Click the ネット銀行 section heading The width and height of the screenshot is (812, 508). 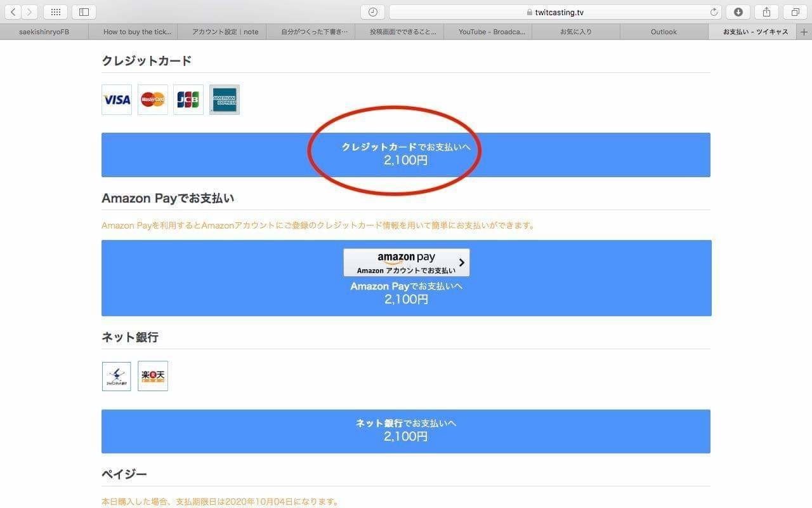click(130, 337)
